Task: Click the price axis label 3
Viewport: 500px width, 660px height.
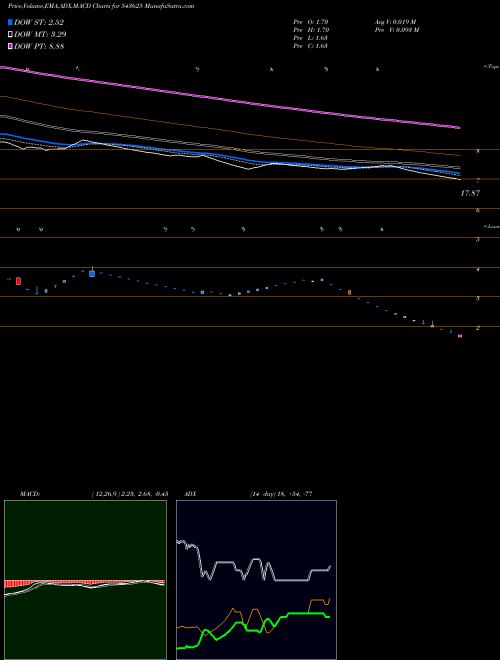Action: (x=478, y=299)
